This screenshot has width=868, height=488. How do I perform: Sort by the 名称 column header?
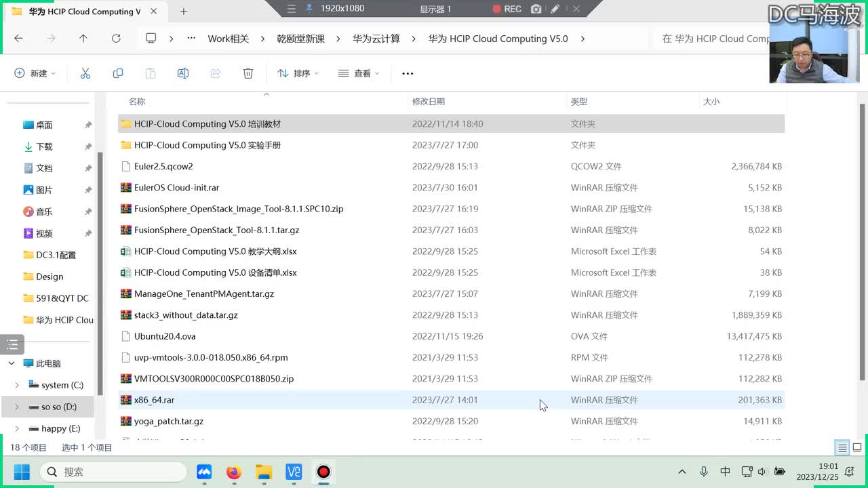coord(137,101)
